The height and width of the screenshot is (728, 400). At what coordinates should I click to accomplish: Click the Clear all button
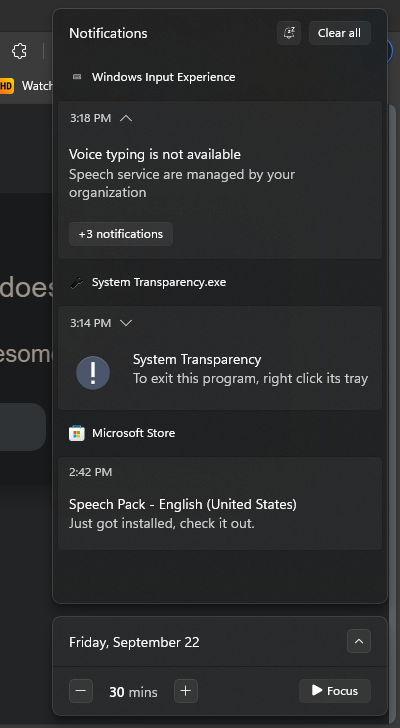pyautogui.click(x=339, y=33)
